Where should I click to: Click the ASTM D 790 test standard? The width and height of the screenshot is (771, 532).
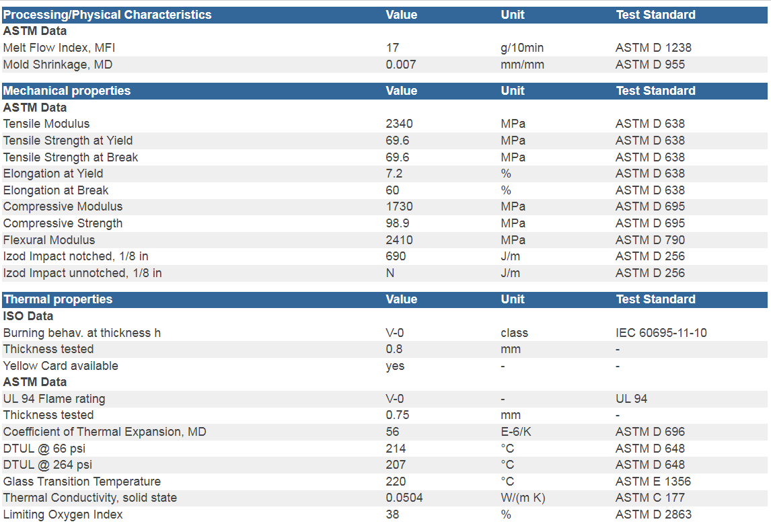[650, 240]
